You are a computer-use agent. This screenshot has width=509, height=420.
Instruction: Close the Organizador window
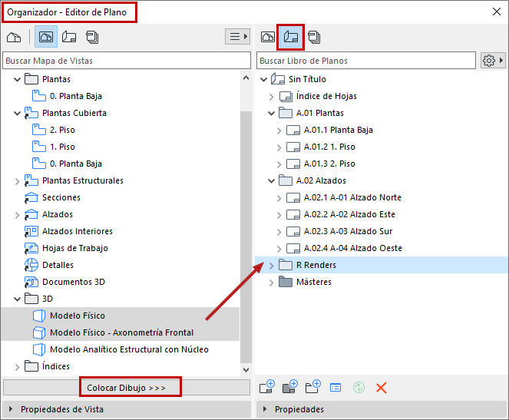(x=497, y=12)
